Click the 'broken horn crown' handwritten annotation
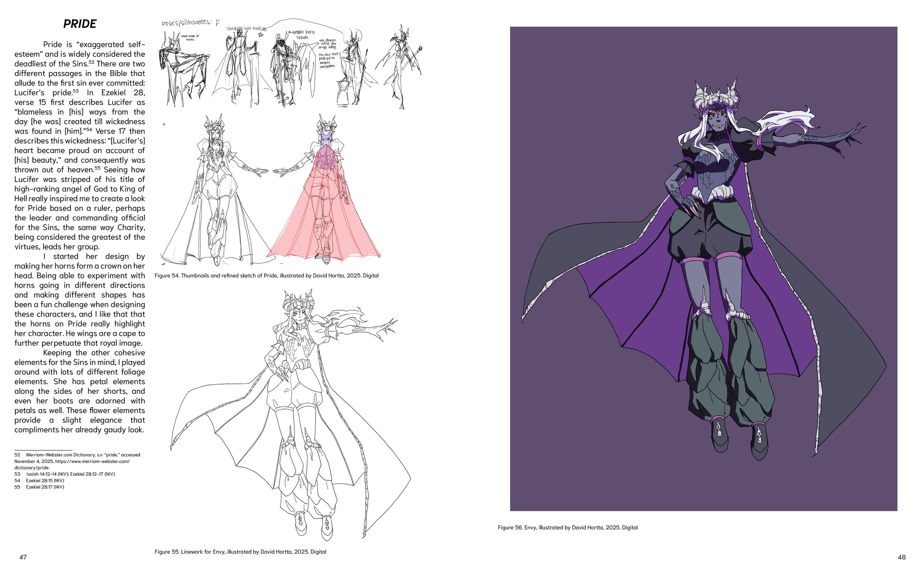 point(303,34)
